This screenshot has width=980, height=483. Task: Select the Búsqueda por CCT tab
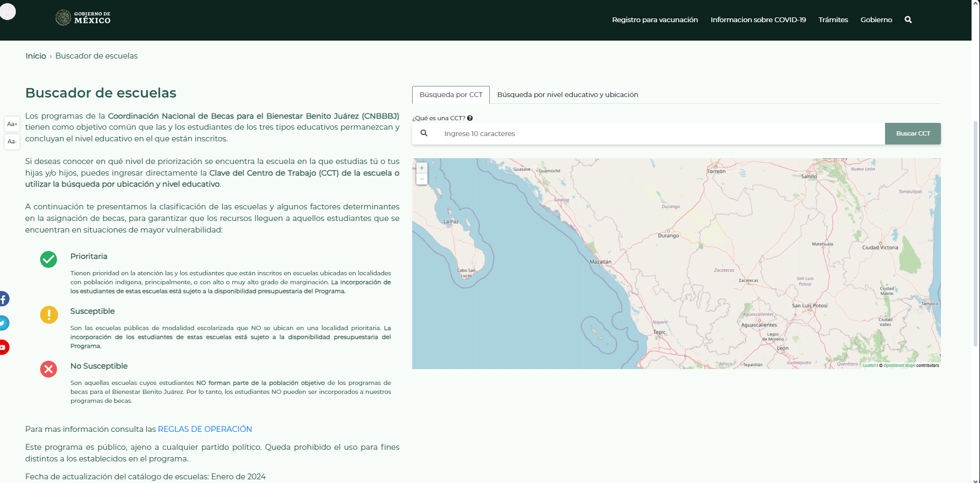coord(451,95)
